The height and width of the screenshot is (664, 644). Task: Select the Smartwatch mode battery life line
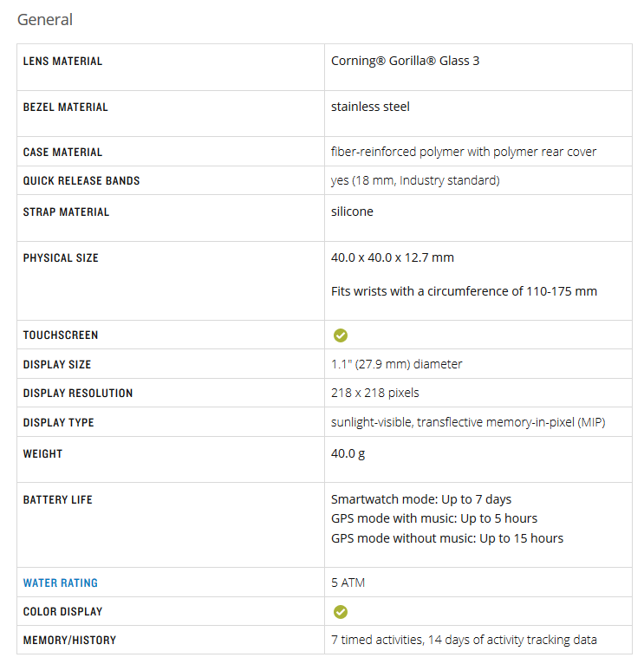tap(421, 499)
